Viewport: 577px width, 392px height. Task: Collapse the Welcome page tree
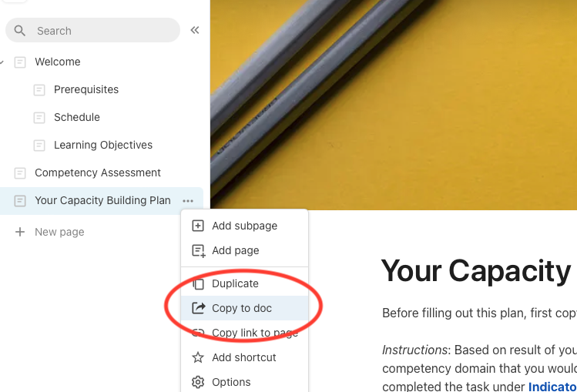[x=3, y=62]
